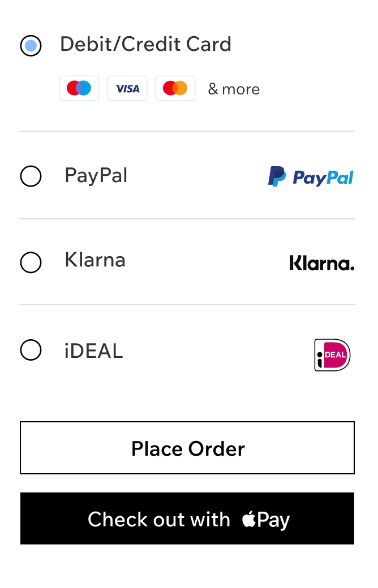Check out with Apple Pay button
Screen dimensions: 378x588
coord(187,518)
